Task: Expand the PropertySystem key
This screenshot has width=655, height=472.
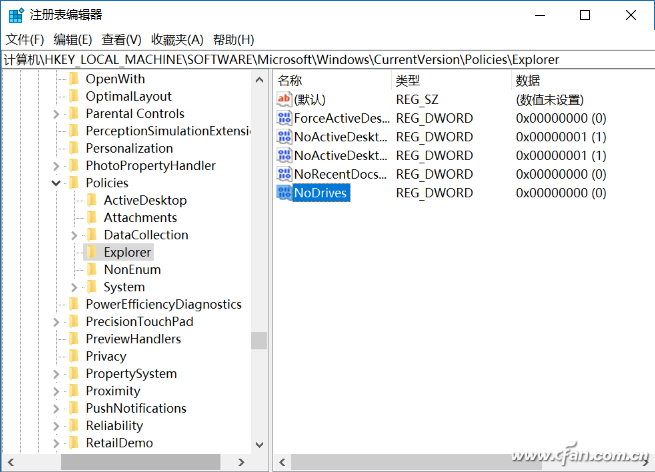Action: [x=56, y=374]
